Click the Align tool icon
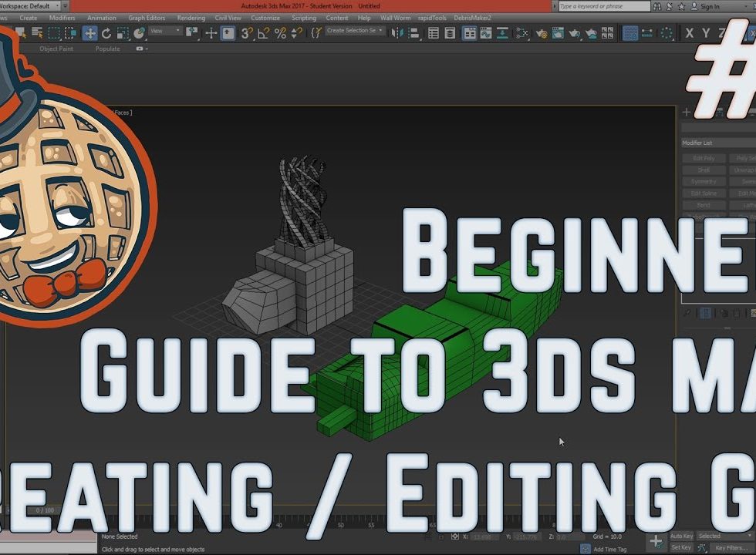The width and height of the screenshot is (756, 555). click(413, 32)
